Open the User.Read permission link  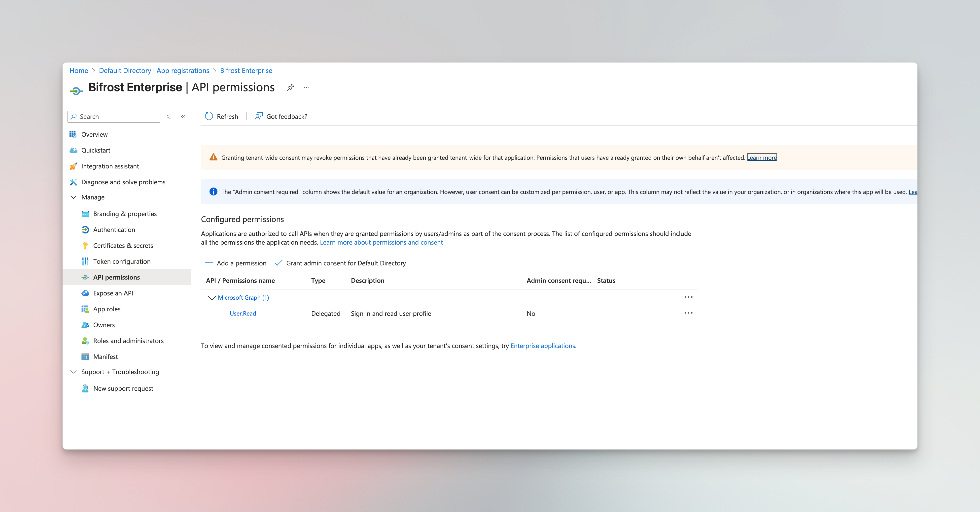click(x=243, y=314)
